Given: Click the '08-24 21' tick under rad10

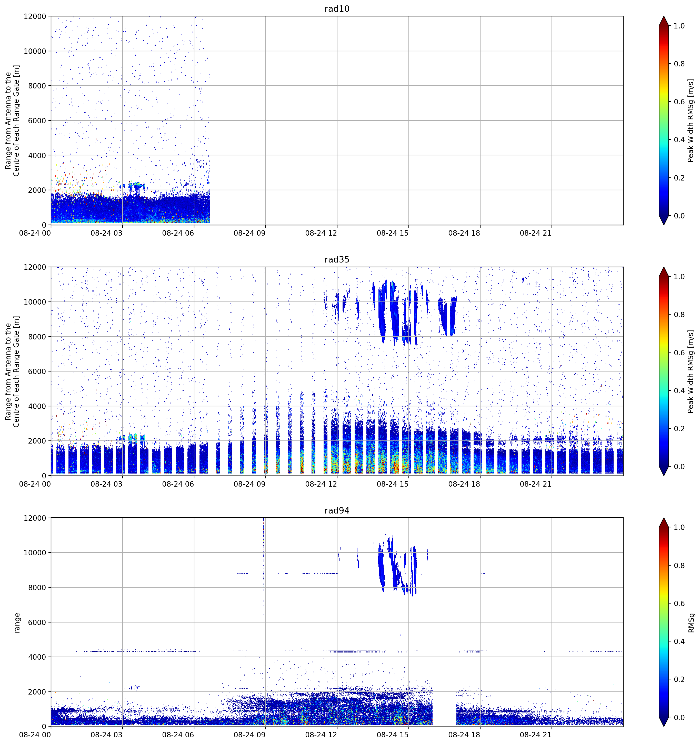Looking at the screenshot, I should pos(535,233).
